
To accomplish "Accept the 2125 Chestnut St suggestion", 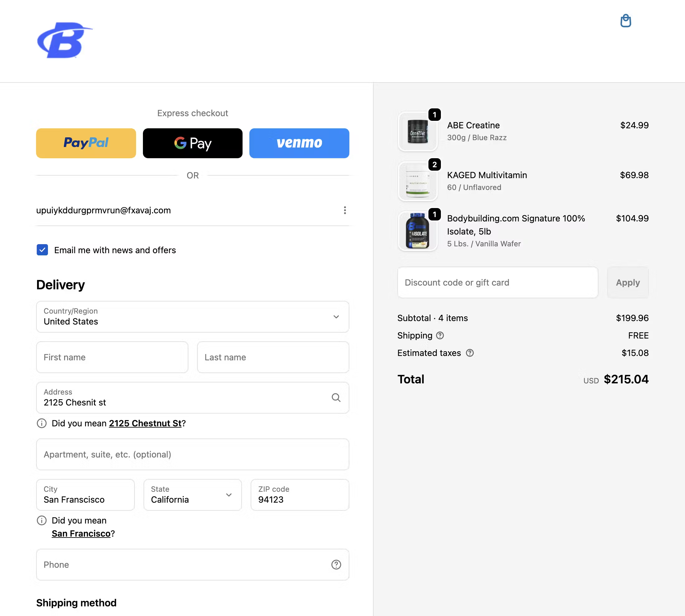I will pos(145,423).
